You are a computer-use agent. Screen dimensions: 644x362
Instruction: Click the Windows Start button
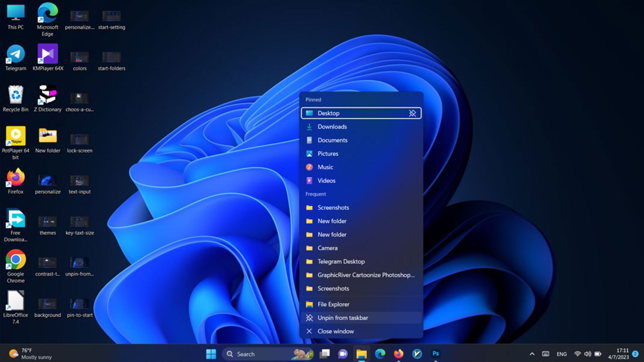coord(211,354)
